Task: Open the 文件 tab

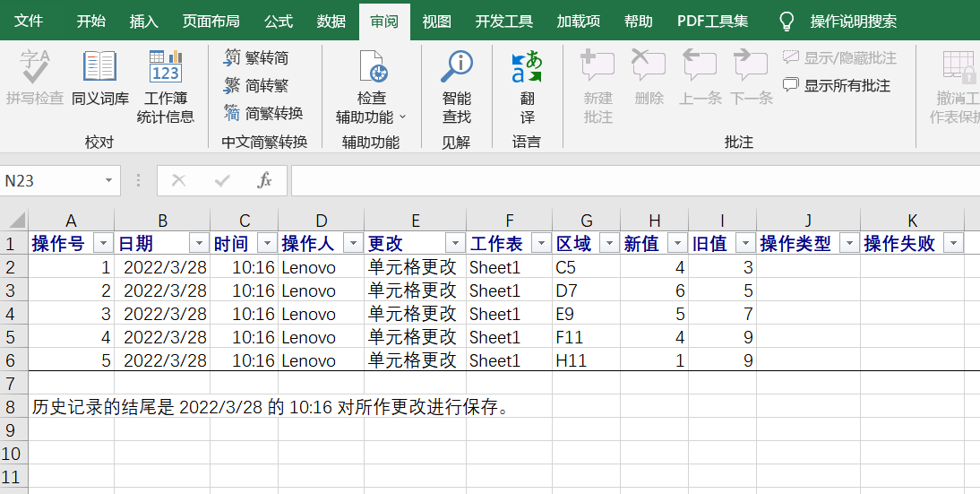Action: point(29,22)
